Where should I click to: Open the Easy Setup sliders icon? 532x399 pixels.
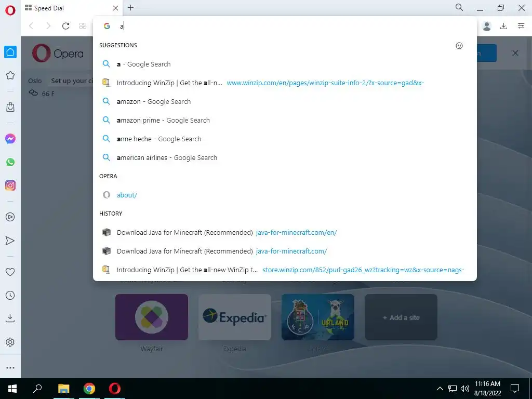tap(521, 26)
